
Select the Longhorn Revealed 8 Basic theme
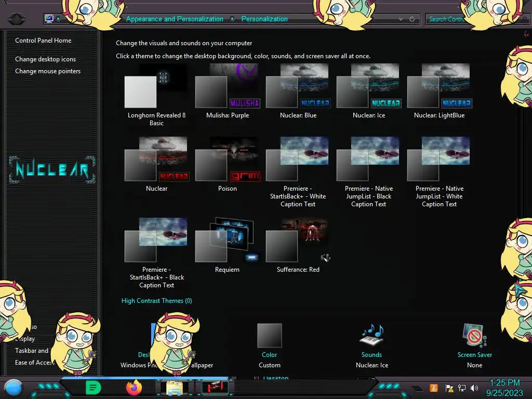coord(156,95)
